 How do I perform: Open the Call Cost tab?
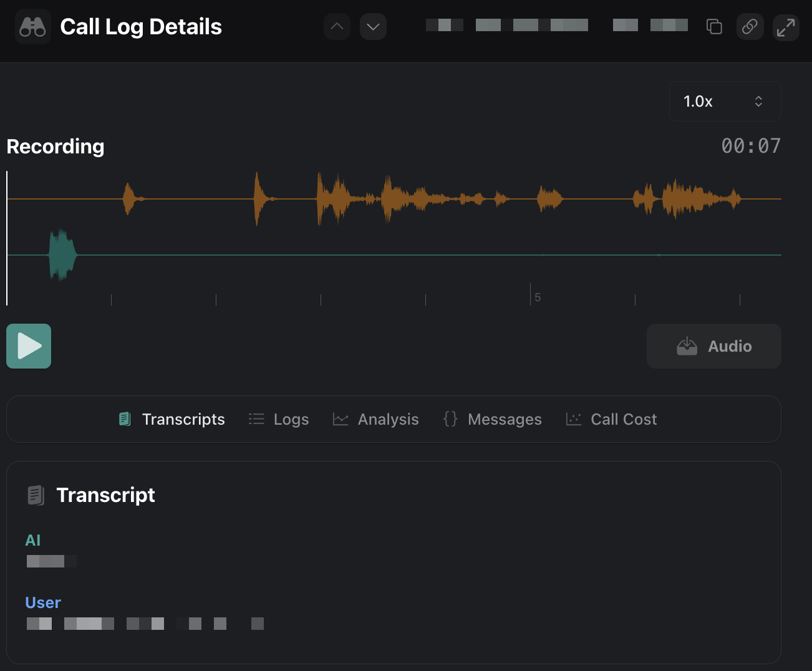tap(623, 418)
